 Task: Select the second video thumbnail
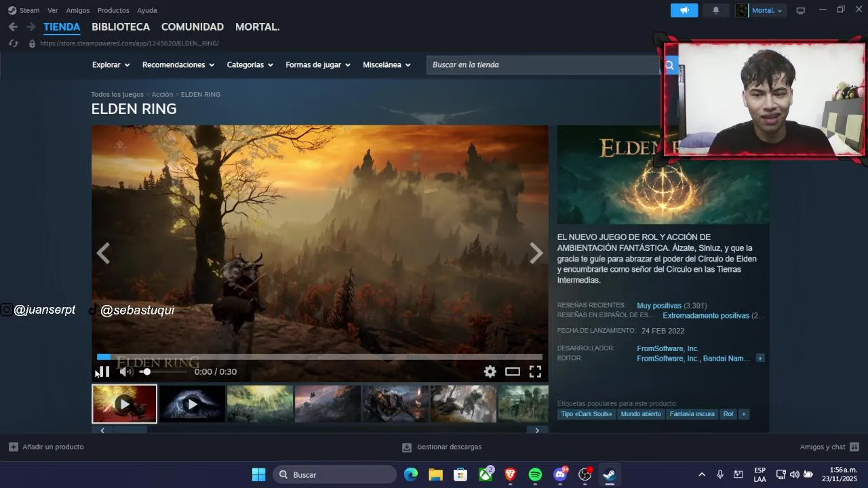[192, 404]
